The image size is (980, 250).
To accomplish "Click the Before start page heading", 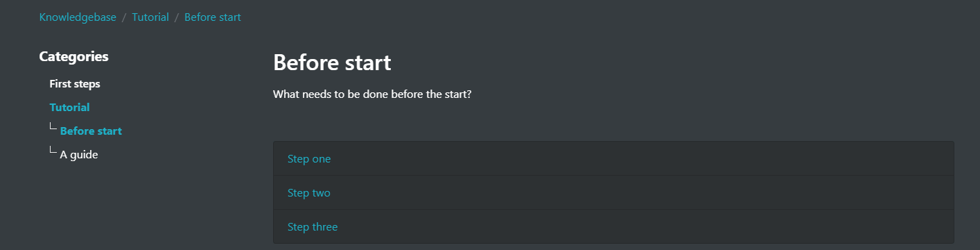I will tap(332, 62).
